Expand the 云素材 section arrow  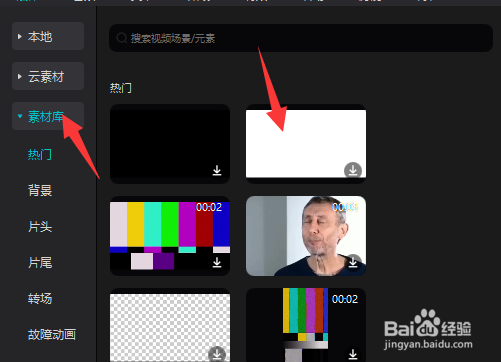click(x=20, y=77)
